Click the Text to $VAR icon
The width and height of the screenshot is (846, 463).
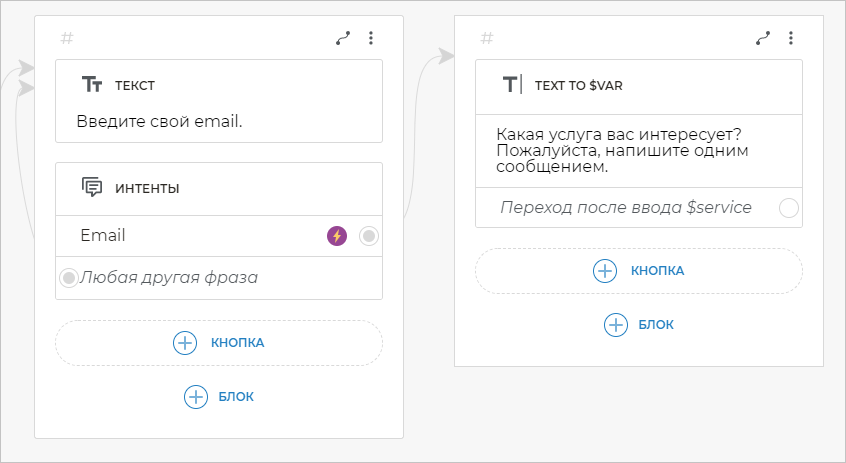pos(512,85)
